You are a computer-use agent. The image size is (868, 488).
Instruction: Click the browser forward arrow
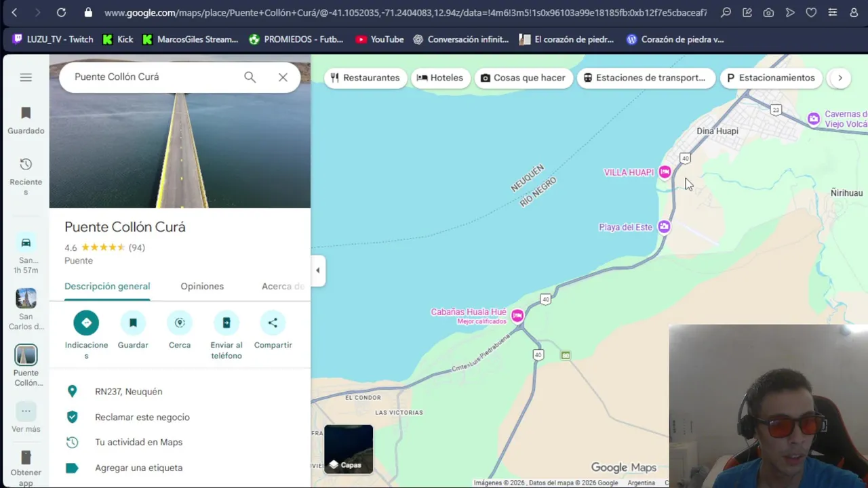[37, 12]
